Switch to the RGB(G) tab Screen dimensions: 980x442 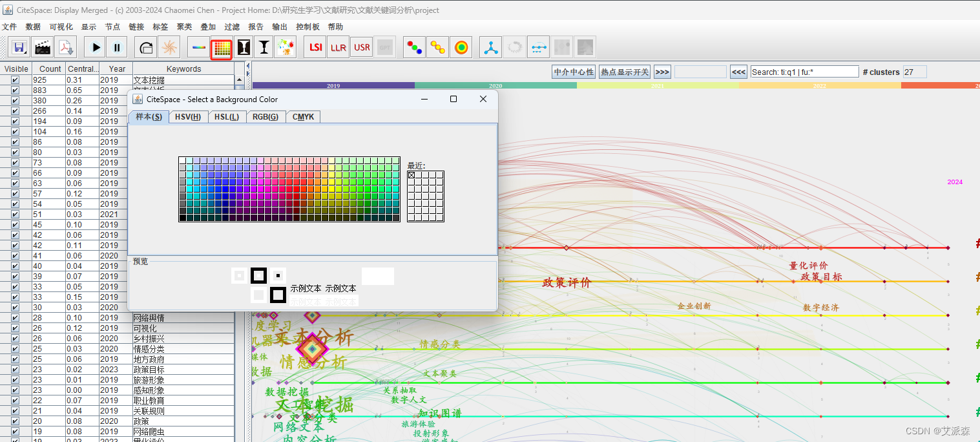click(266, 117)
